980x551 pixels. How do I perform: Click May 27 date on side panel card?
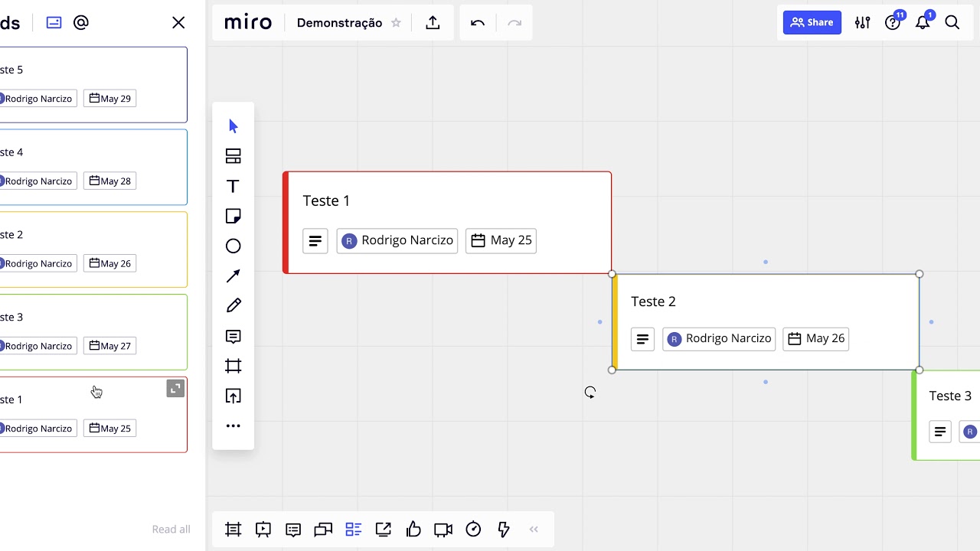point(109,346)
